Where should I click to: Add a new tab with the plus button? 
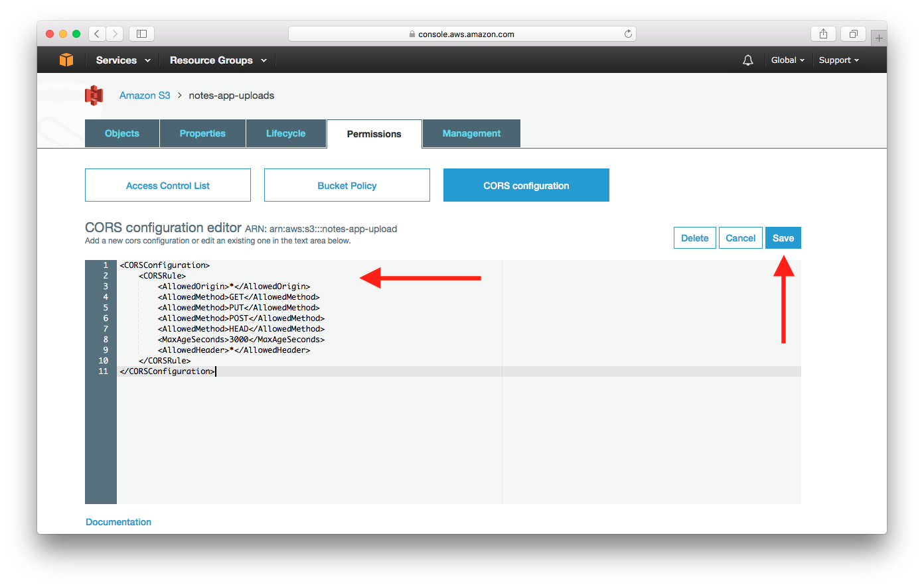click(879, 38)
